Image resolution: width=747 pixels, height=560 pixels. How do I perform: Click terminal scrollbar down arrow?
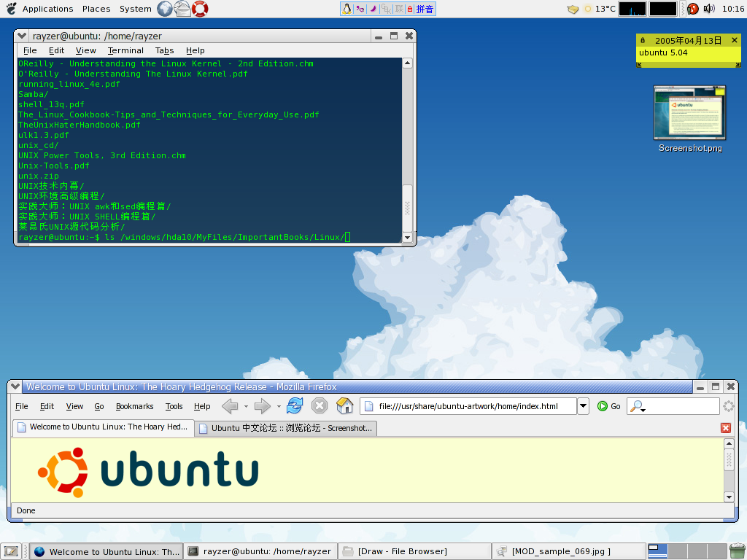(x=407, y=237)
